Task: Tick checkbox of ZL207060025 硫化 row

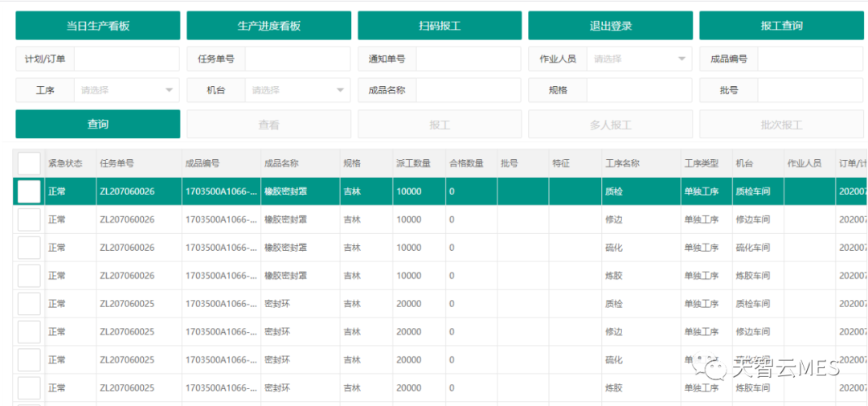Action: tap(29, 360)
